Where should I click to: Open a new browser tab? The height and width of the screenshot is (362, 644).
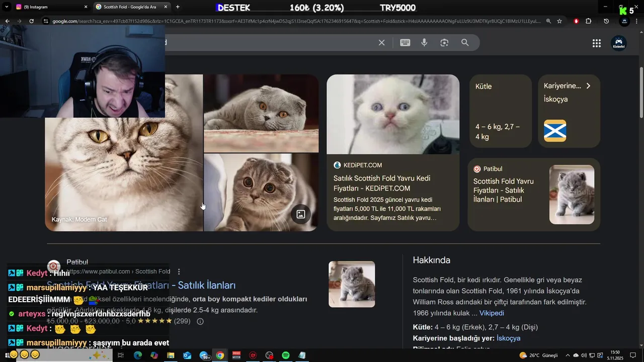click(x=178, y=7)
